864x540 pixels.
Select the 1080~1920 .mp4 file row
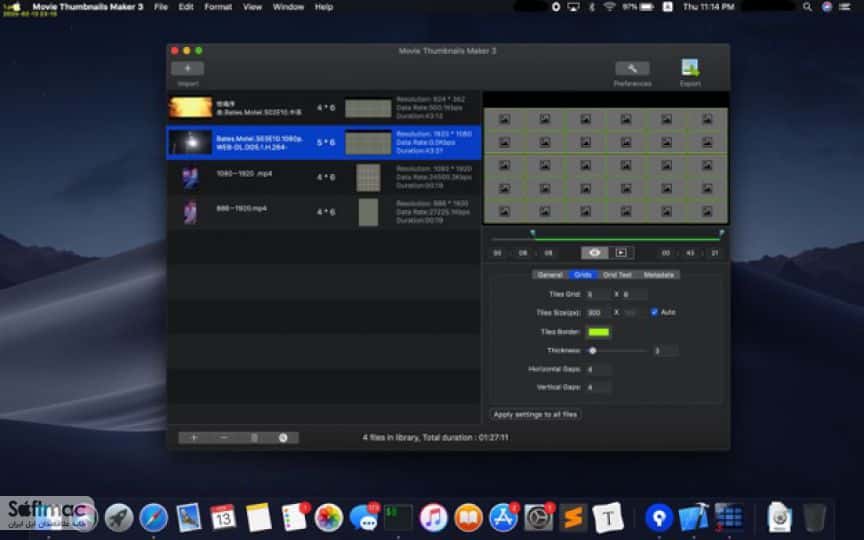pos(324,177)
